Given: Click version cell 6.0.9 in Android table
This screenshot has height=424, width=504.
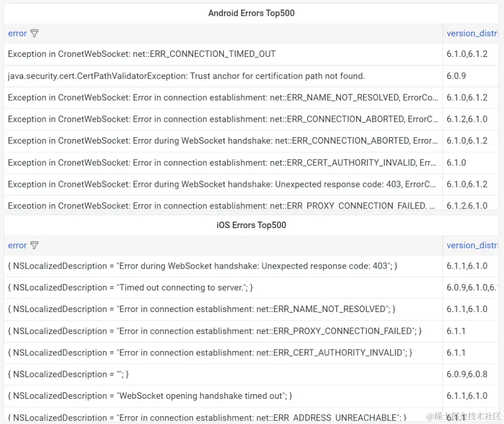Looking at the screenshot, I should tap(456, 76).
